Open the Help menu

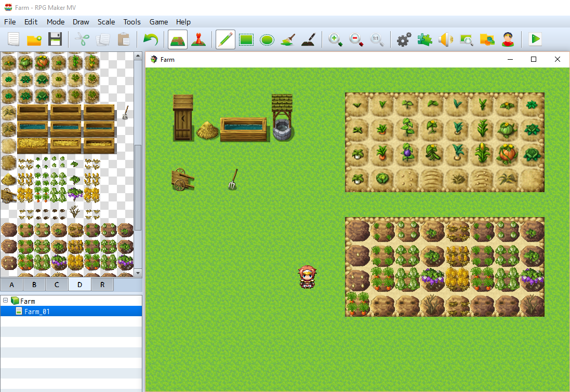[x=183, y=22]
